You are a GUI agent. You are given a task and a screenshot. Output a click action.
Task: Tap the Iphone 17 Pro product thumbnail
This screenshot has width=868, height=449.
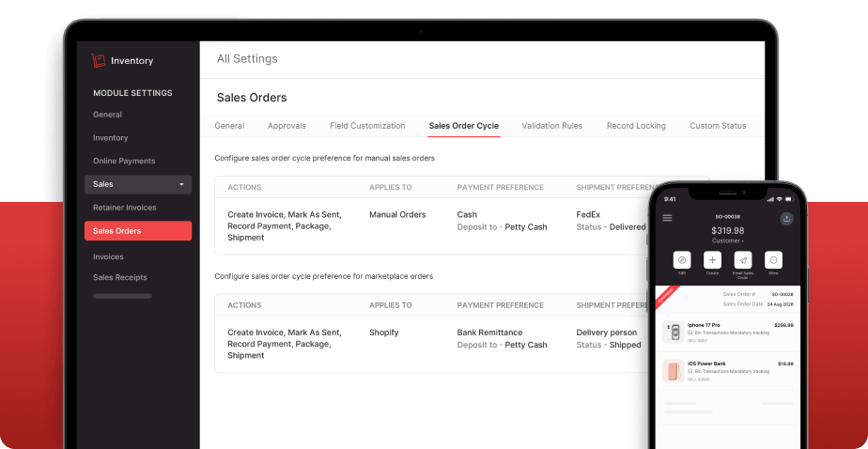coord(674,333)
